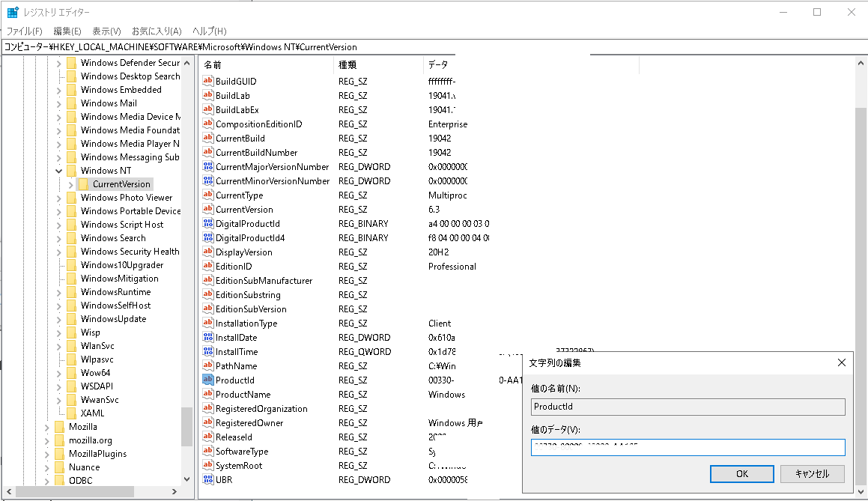Click the UBR DWORD icon
Image resolution: width=868 pixels, height=501 pixels.
pos(207,480)
